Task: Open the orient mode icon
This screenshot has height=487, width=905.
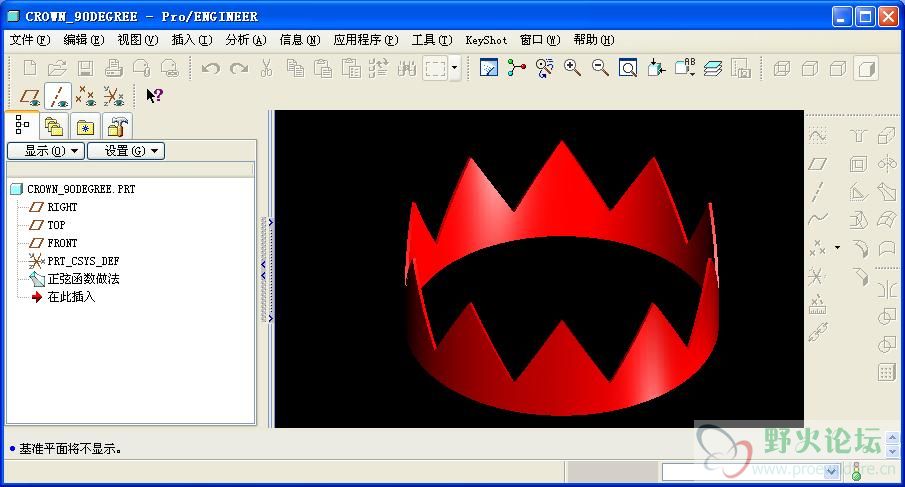Action: tap(544, 68)
